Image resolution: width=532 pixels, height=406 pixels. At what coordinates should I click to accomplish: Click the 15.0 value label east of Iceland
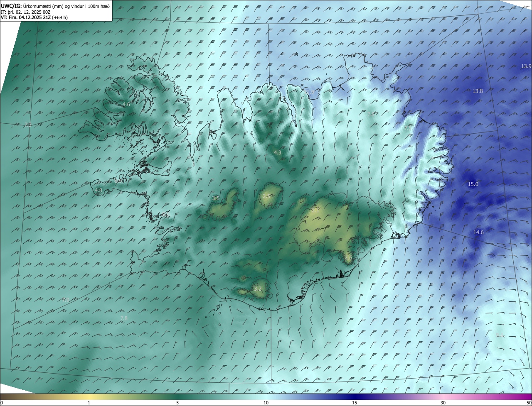coord(473,184)
